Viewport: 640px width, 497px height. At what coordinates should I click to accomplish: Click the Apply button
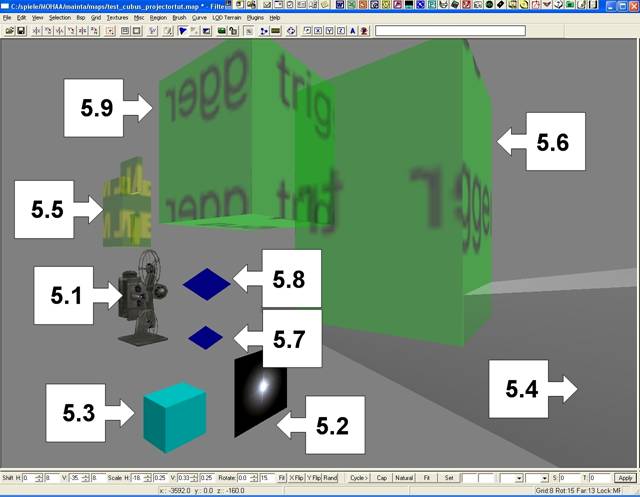tap(625, 478)
